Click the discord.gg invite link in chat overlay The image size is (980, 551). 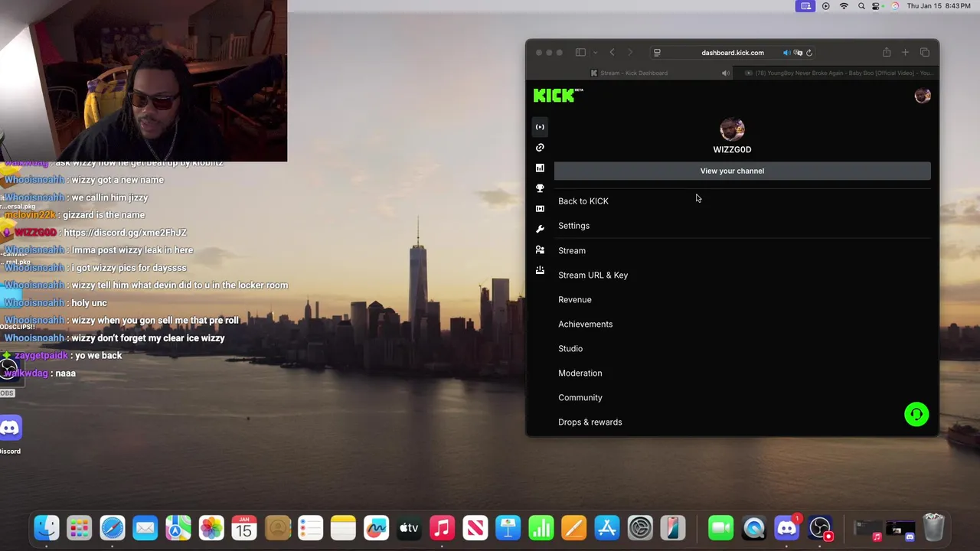[x=125, y=233]
